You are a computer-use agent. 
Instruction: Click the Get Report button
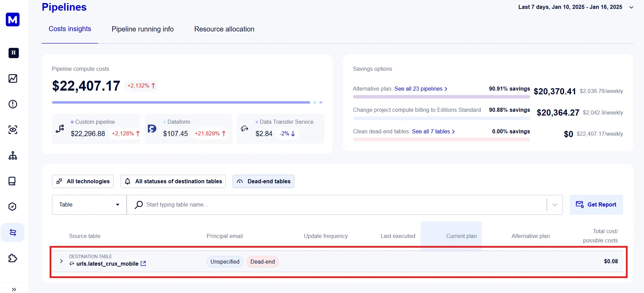point(596,205)
